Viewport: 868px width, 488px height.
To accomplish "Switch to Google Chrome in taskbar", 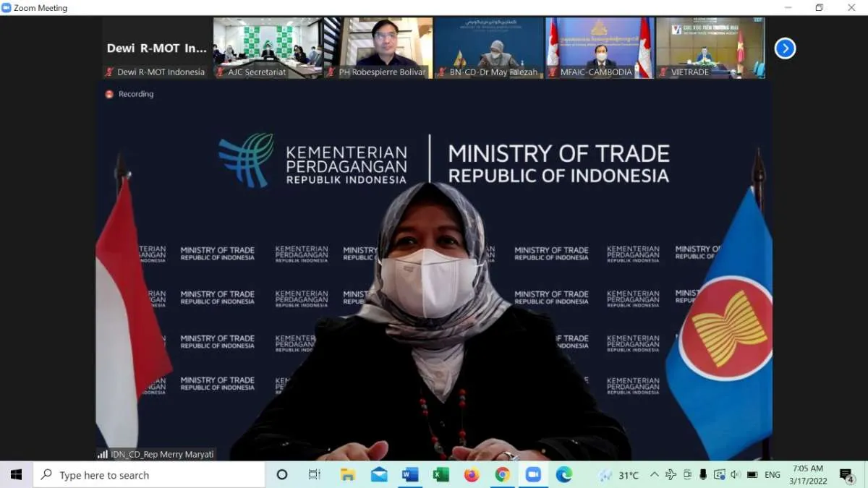I will [502, 475].
